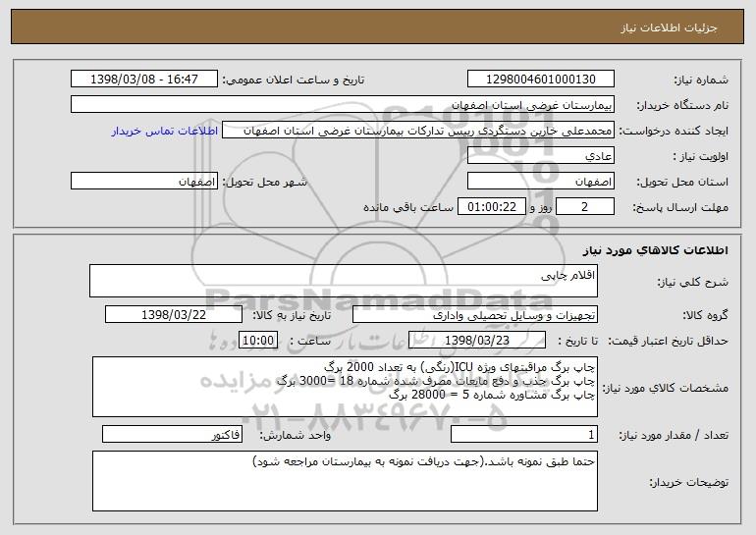
Task: Select the general description box اقلام چاپی
Action: [x=344, y=281]
